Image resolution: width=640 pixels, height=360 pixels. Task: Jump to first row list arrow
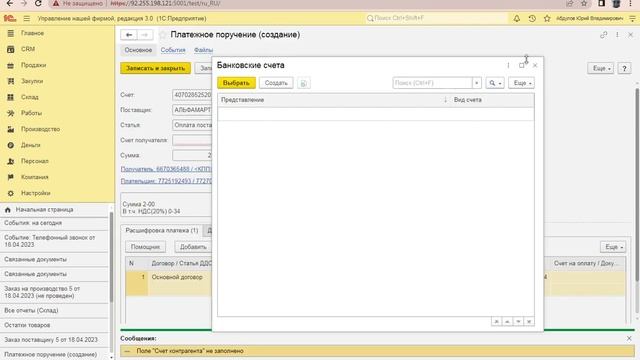pos(496,322)
